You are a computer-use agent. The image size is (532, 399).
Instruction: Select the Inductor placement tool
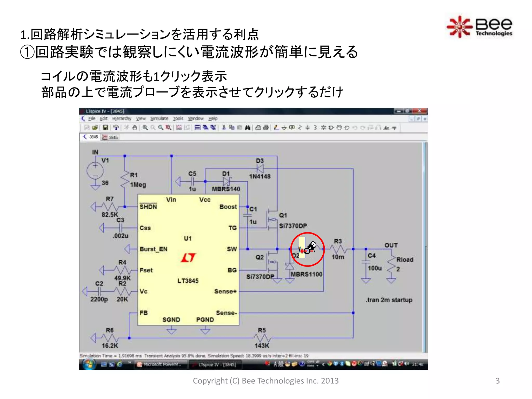(315, 128)
